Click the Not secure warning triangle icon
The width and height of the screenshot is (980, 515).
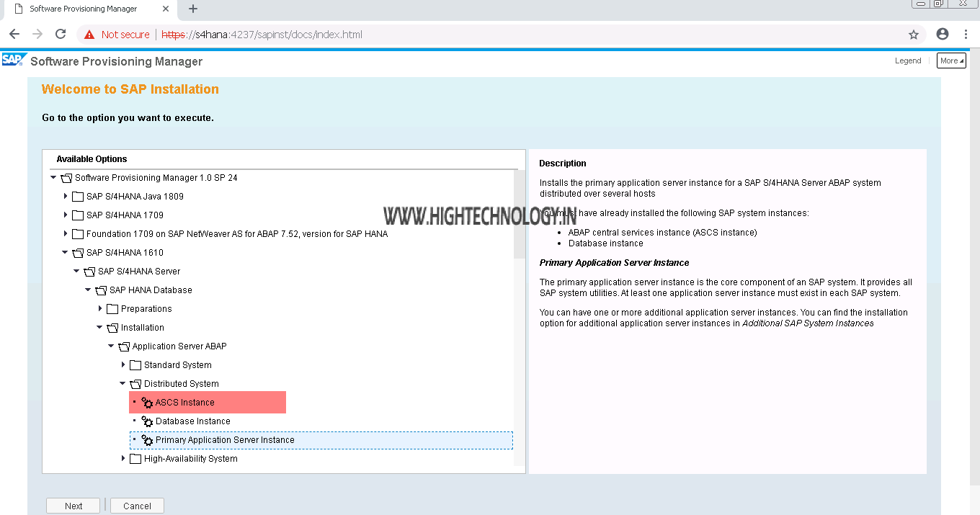[x=89, y=35]
